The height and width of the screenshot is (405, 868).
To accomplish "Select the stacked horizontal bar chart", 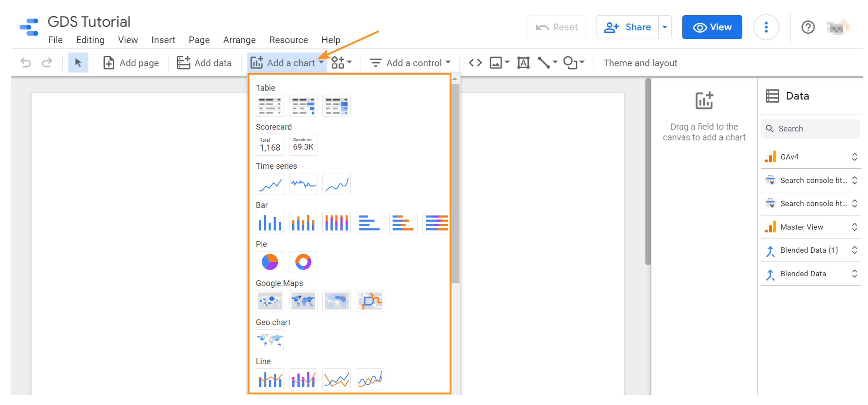I will [x=403, y=223].
